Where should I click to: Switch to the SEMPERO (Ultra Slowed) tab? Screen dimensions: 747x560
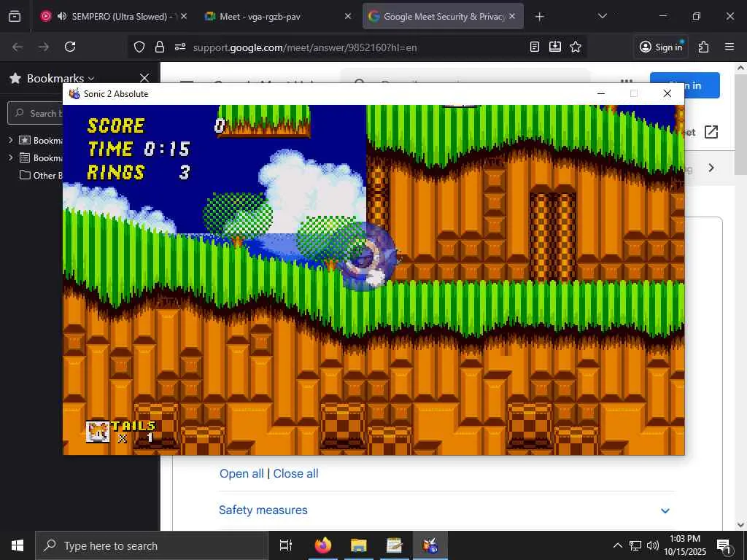point(113,16)
